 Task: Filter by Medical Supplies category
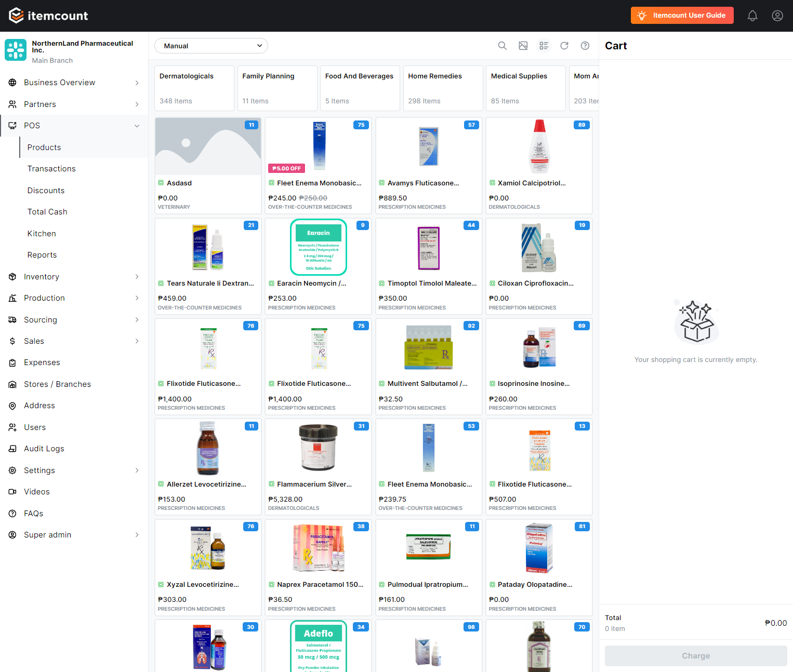click(x=526, y=88)
